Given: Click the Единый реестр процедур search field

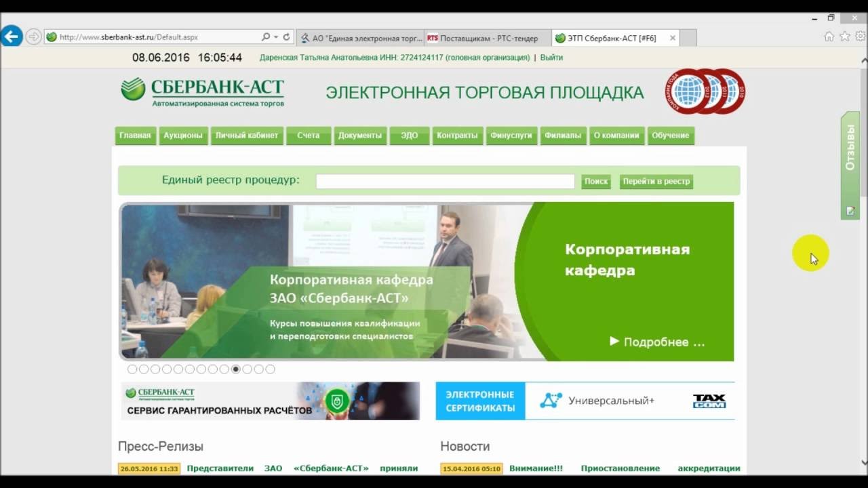Looking at the screenshot, I should coord(446,181).
